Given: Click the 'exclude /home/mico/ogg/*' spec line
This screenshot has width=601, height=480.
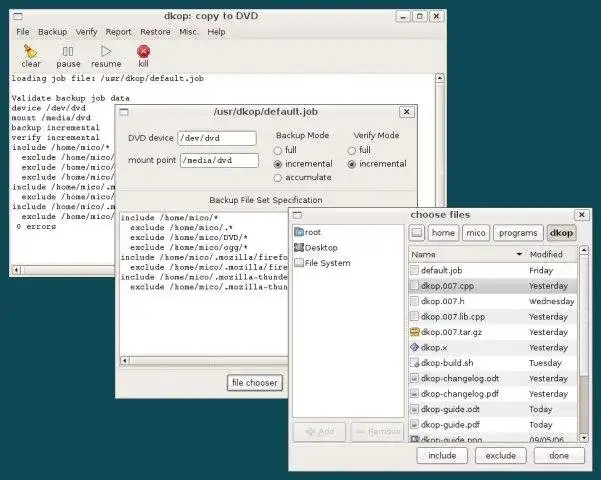Looking at the screenshot, I should (189, 247).
